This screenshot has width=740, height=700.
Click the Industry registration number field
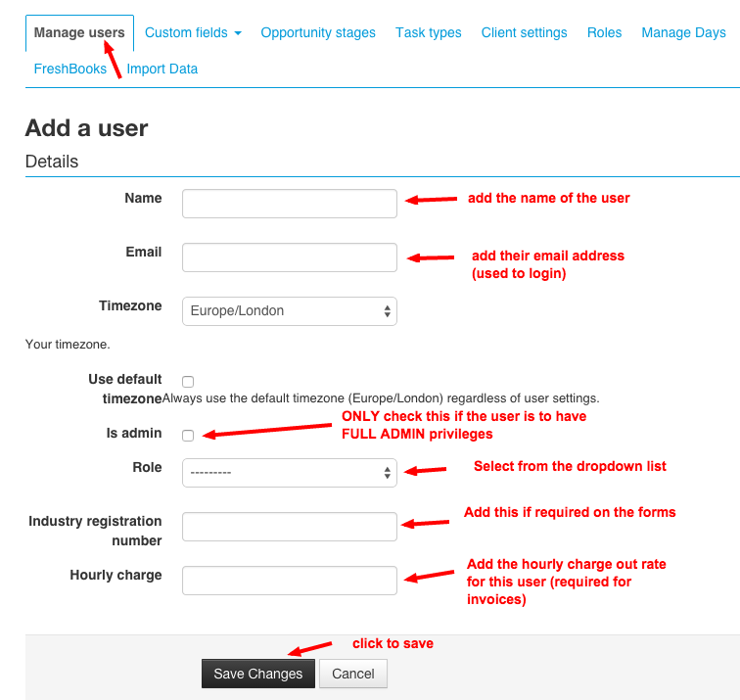point(290,527)
